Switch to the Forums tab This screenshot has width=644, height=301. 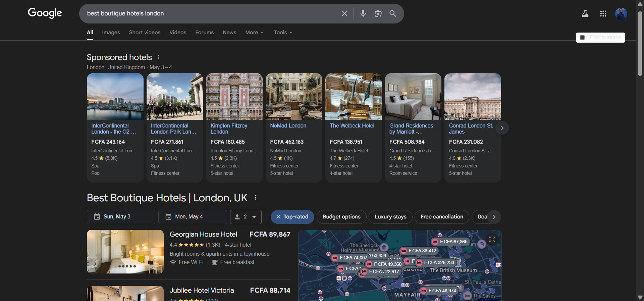click(204, 33)
